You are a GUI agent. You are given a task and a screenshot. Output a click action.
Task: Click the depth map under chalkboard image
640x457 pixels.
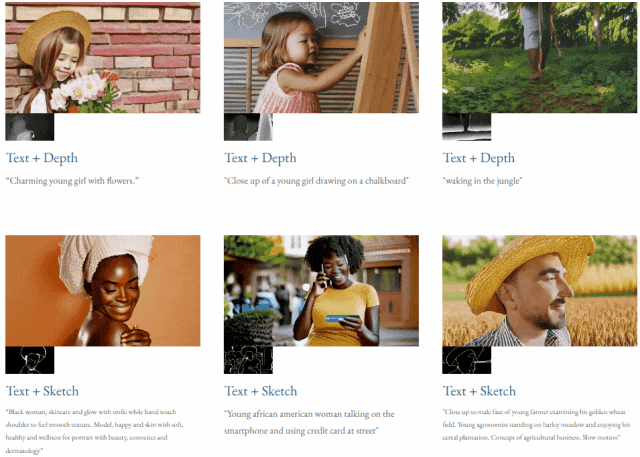coord(248,127)
